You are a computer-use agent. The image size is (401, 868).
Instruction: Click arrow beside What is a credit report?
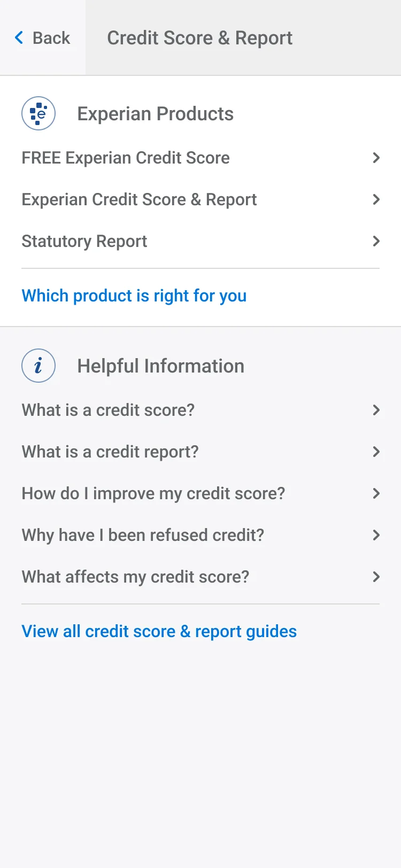(x=376, y=452)
